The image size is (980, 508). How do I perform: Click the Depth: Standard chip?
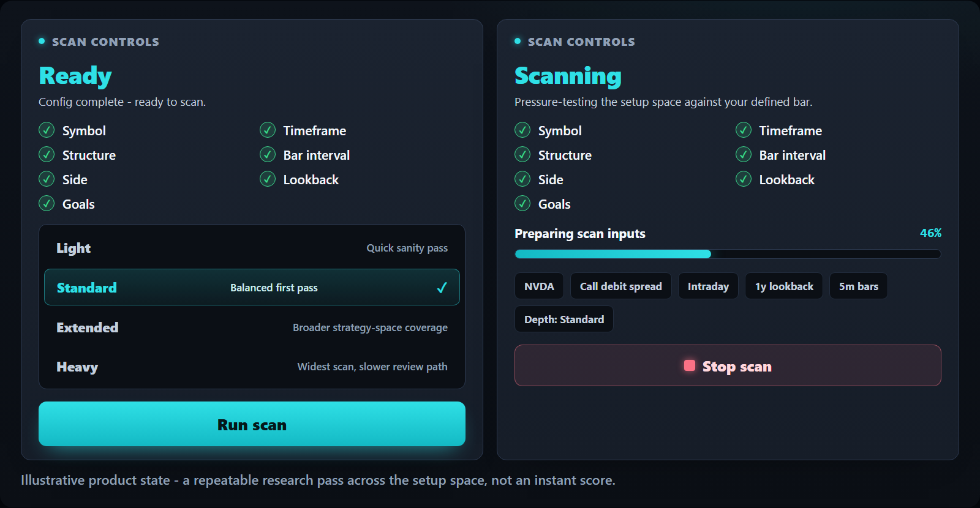[x=564, y=319]
